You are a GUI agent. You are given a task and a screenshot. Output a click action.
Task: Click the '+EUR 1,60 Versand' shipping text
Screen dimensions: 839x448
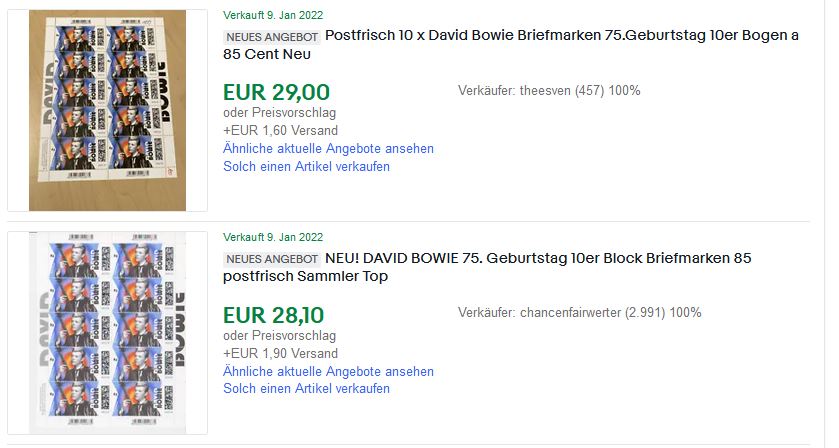(x=280, y=130)
